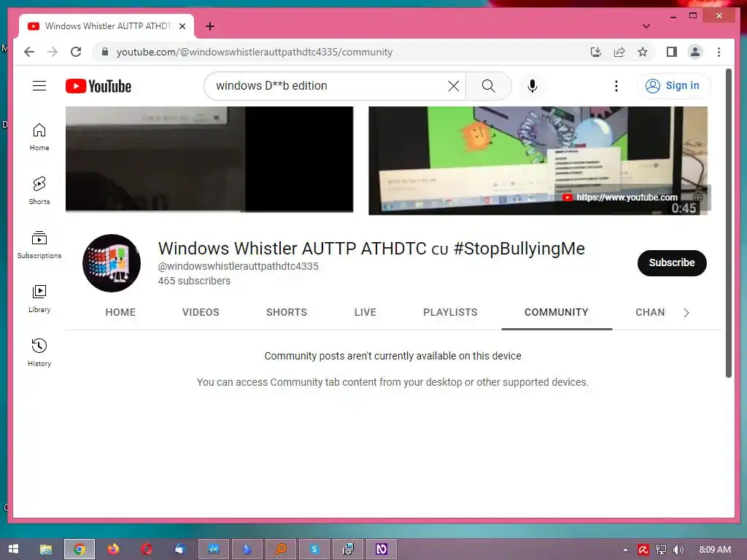Click the browser address bar URL
Screen dimensions: 747x560
click(x=255, y=52)
